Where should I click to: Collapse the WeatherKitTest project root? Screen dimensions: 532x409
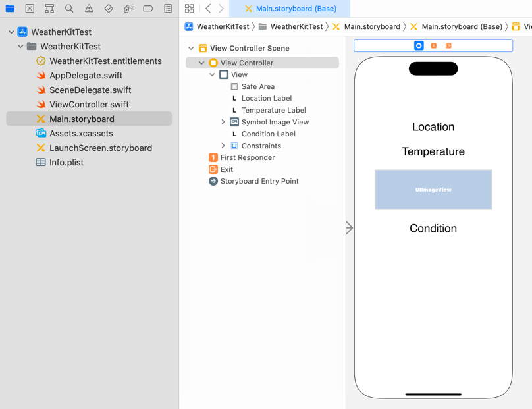[11, 32]
